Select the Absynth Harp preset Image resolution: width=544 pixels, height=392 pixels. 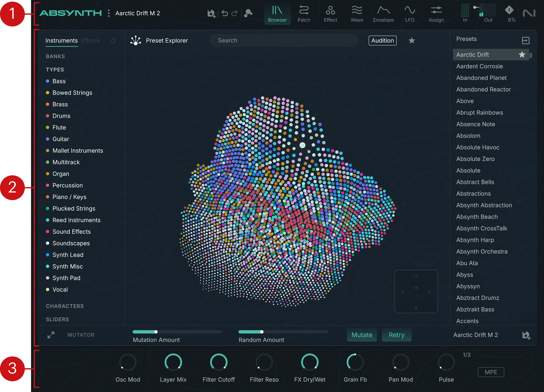(x=475, y=240)
